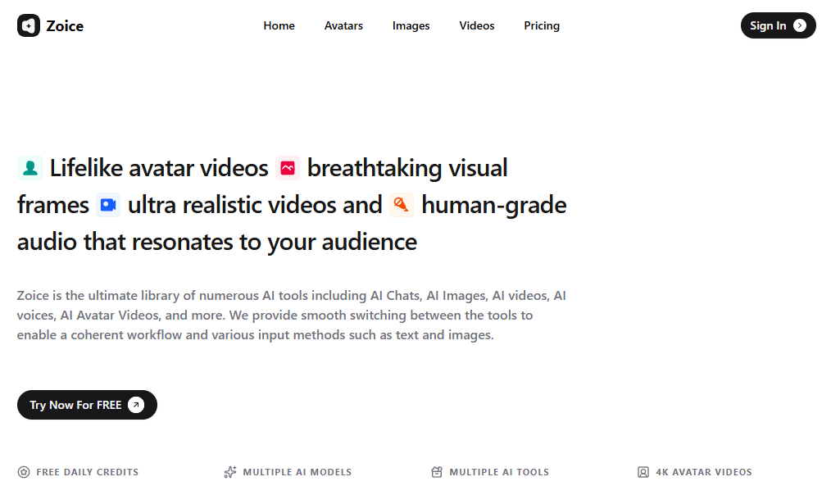
Task: Click the Multiple AI Tools box icon
Action: [437, 472]
